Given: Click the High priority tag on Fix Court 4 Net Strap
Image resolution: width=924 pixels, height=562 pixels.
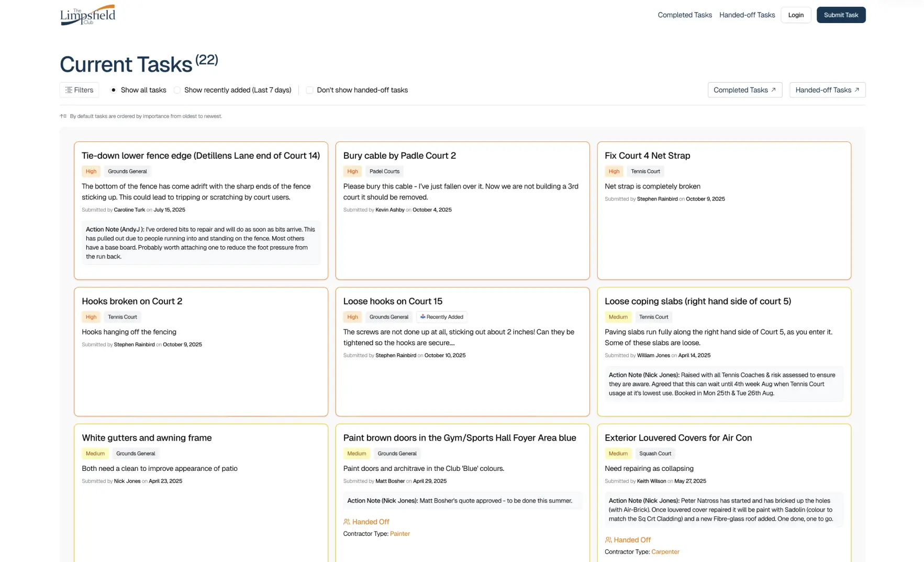Looking at the screenshot, I should point(614,171).
